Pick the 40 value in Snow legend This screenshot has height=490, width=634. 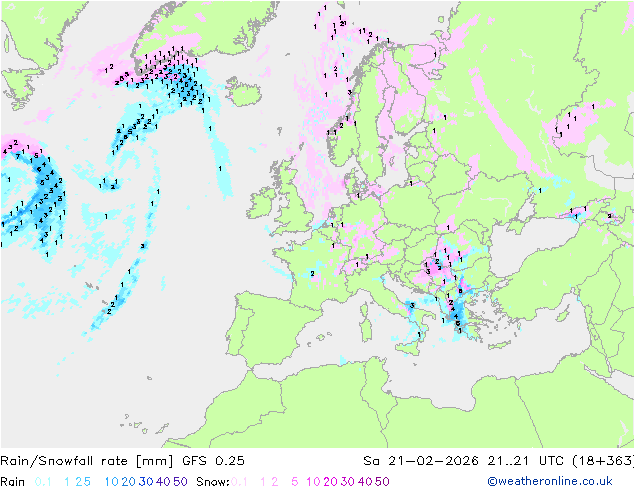[365, 482]
